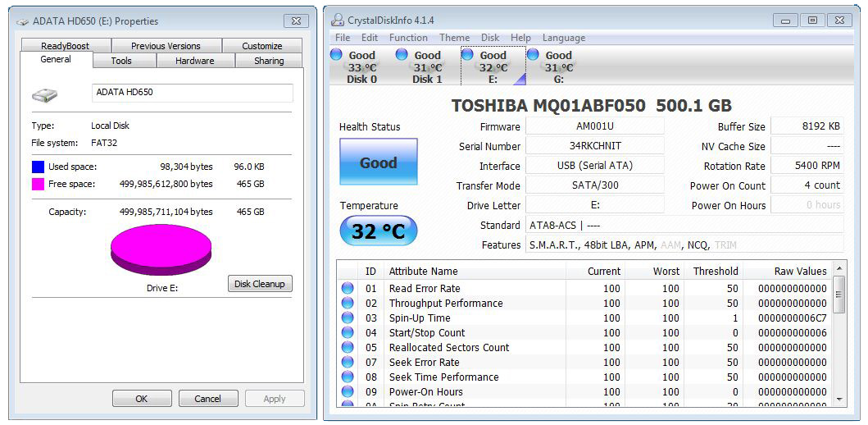The image size is (868, 425).
Task: Click OK in the Properties dialog
Action: pyautogui.click(x=142, y=399)
